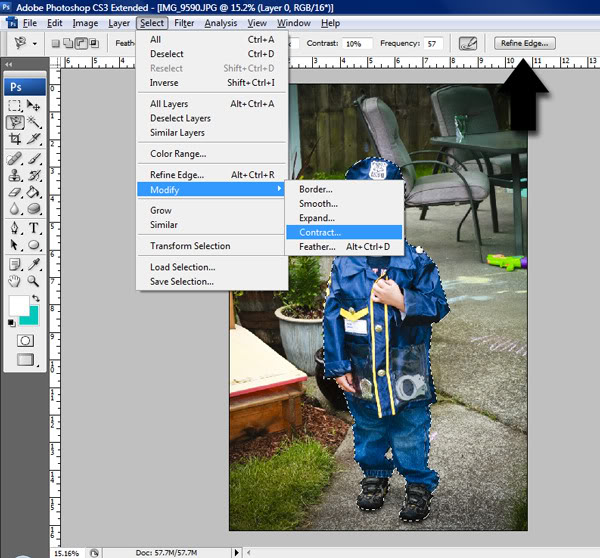Select the Magic Wand tool
Viewport: 600px width, 558px height.
34,123
